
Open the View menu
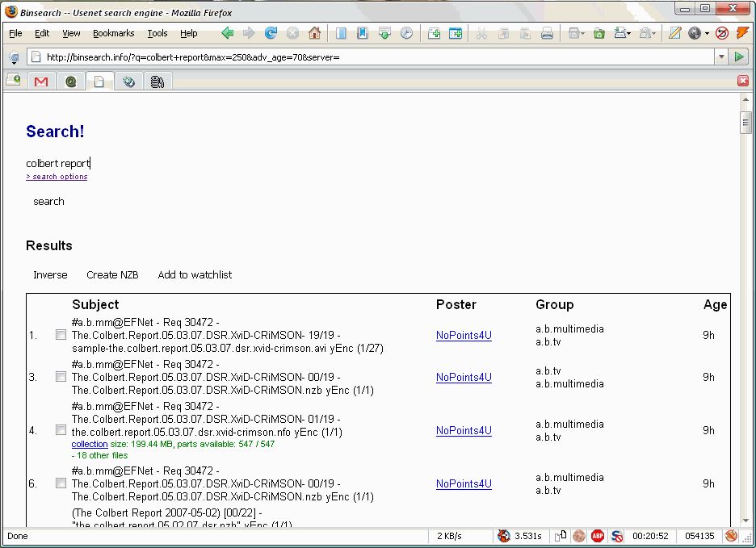tap(71, 33)
